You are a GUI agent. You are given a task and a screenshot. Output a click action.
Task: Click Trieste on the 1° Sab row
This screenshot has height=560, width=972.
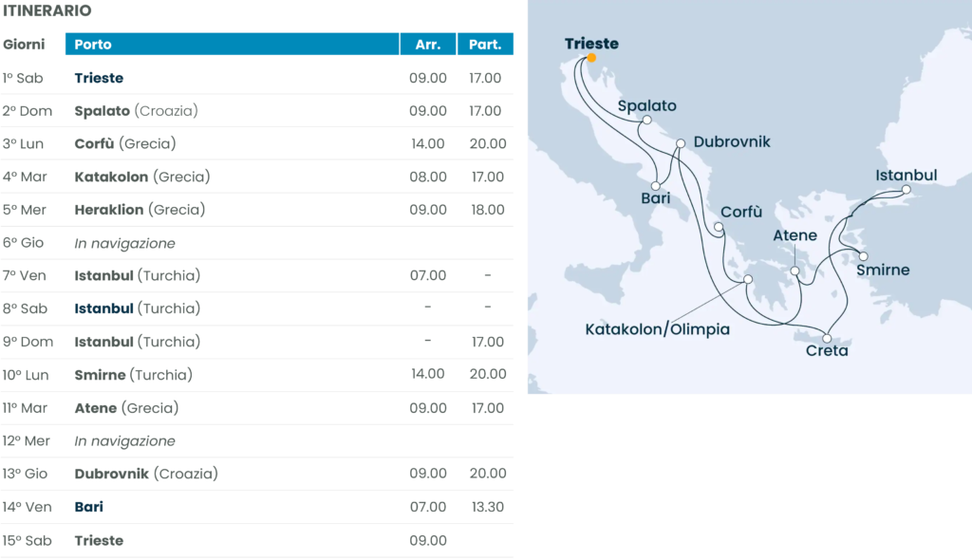[x=99, y=78]
